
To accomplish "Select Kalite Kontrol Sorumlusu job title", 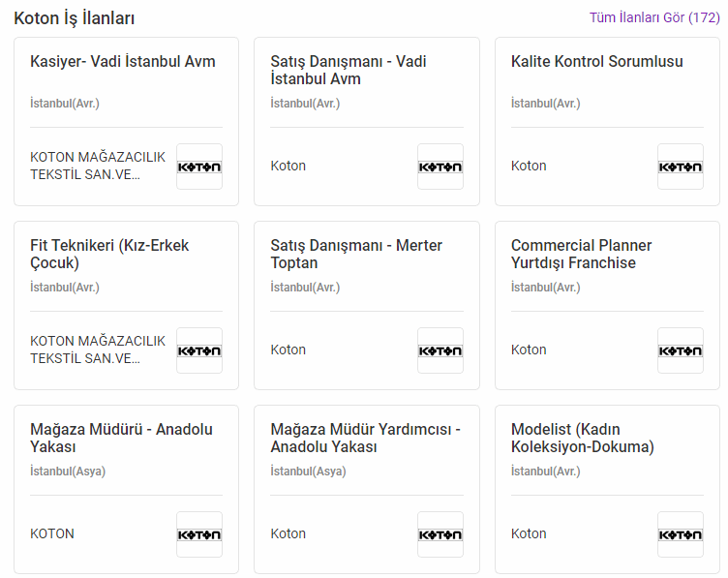I will (x=596, y=62).
